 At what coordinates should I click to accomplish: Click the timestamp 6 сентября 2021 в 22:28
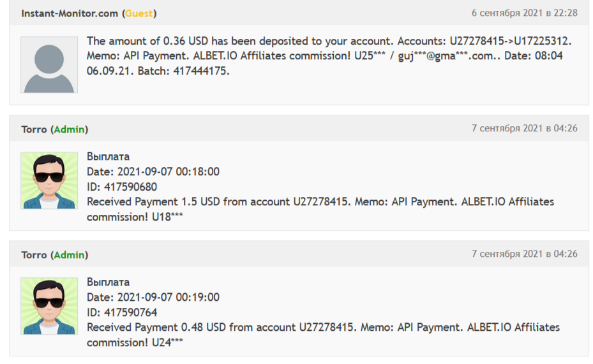[524, 13]
